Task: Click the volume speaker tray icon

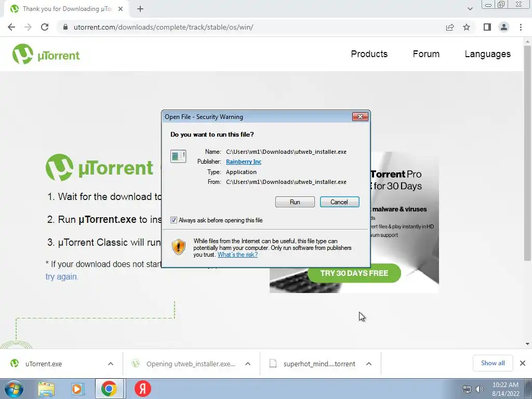Action: point(480,389)
